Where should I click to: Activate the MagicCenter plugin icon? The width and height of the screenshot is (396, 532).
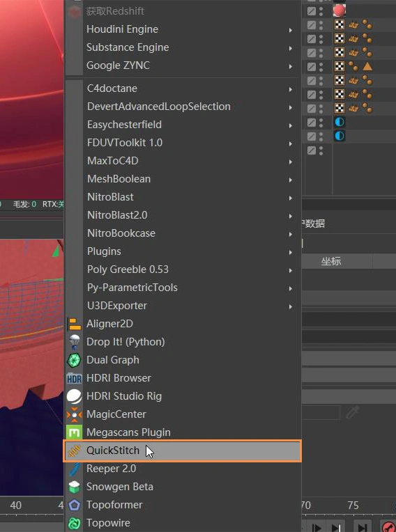75,414
